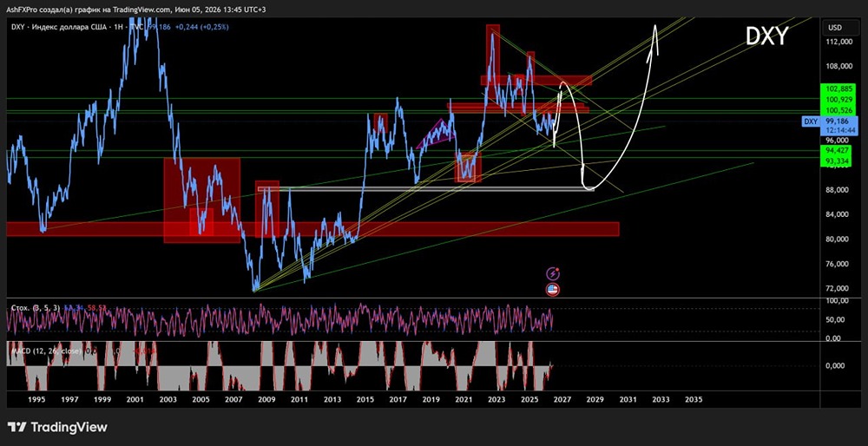
Task: Select the 100,929 green price label
Action: pos(838,99)
